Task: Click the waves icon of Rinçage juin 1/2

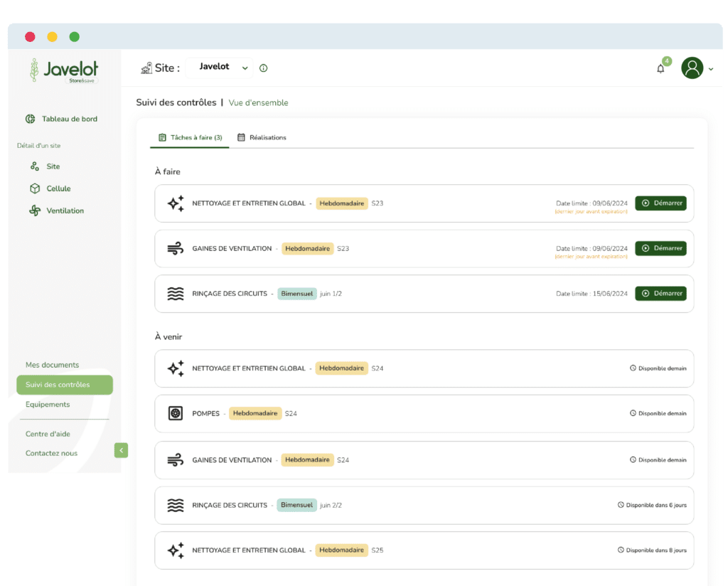Action: point(175,294)
